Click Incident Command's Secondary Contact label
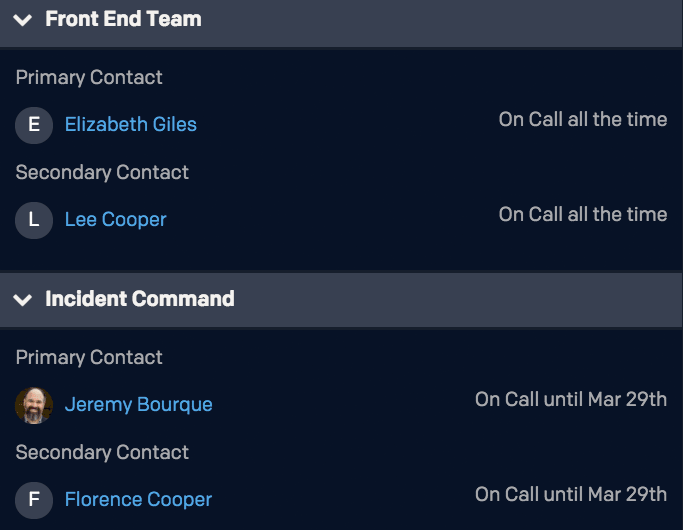 pos(102,452)
